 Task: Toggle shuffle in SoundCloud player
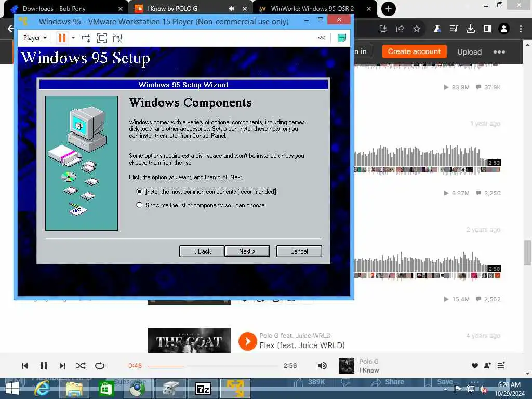click(81, 365)
